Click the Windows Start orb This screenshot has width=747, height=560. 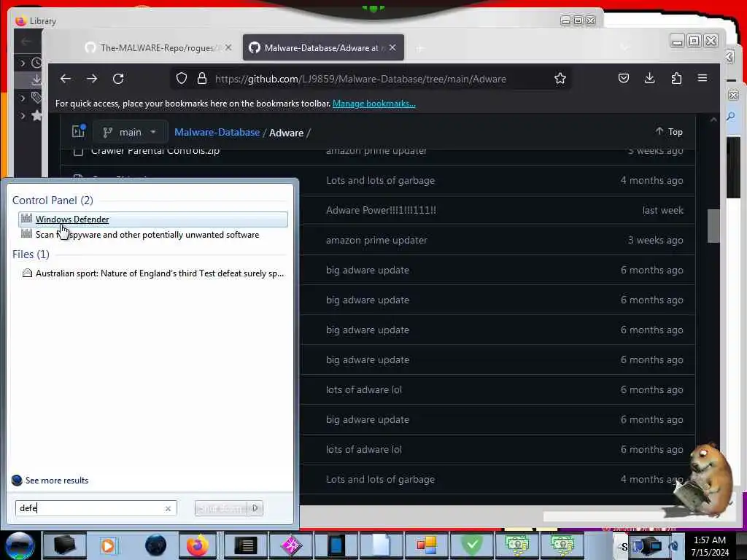(x=20, y=545)
